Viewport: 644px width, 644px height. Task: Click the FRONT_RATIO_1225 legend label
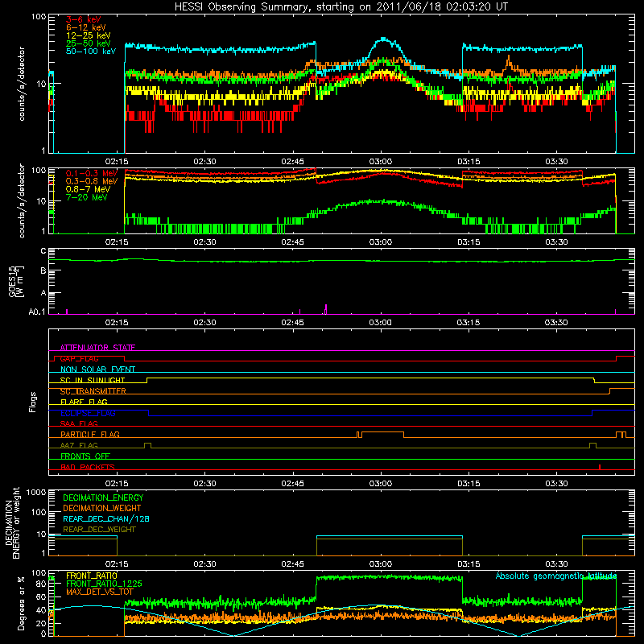[x=104, y=584]
